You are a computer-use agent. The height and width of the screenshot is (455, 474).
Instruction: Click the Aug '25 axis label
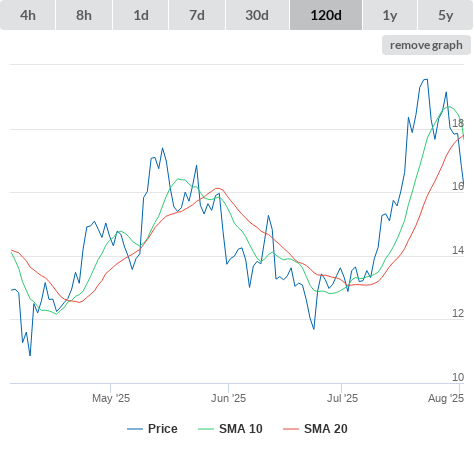tap(446, 398)
